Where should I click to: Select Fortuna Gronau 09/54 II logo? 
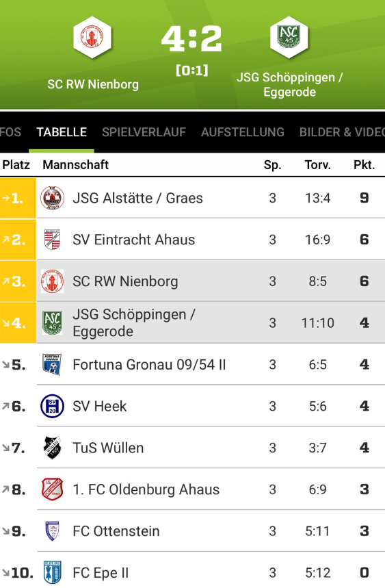52,364
